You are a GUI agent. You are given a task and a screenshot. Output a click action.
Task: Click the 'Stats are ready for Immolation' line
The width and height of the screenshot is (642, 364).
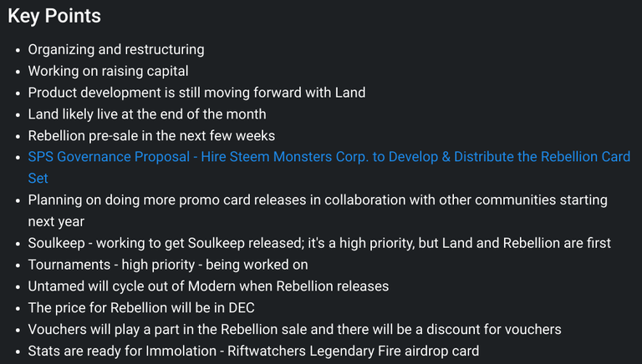point(253,351)
